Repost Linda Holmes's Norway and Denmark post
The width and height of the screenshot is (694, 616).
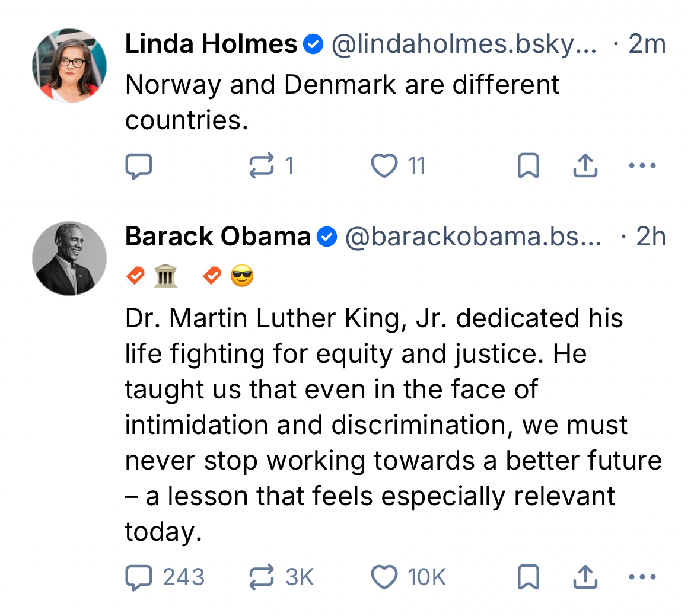(x=262, y=166)
